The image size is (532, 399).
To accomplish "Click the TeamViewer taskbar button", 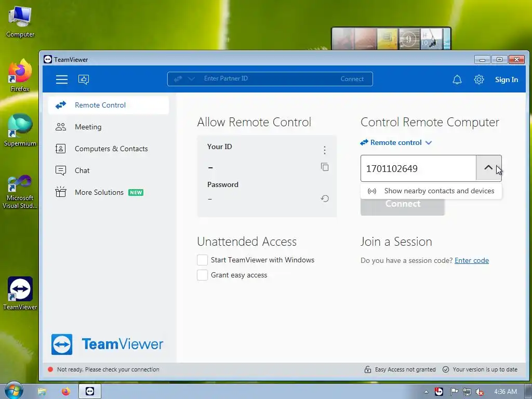I will click(90, 391).
